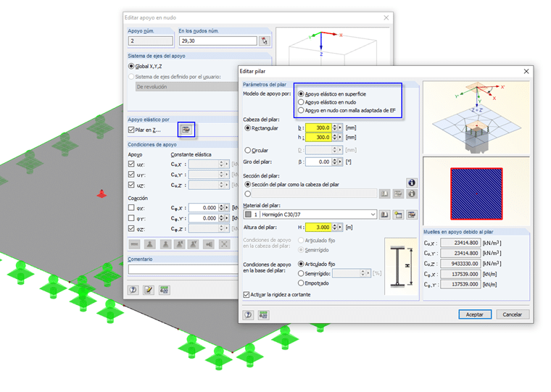Open units and decimals icon in support dialog
551x392 pixels.
pyautogui.click(x=164, y=290)
